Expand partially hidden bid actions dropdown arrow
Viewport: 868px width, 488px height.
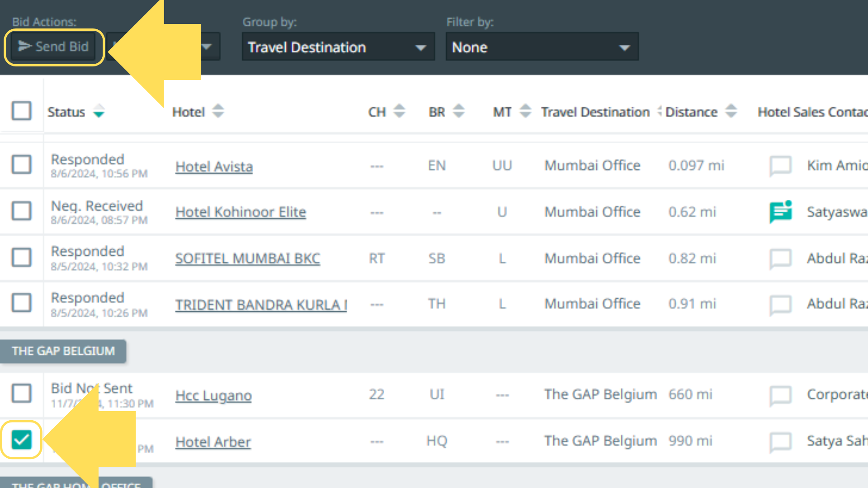(x=207, y=47)
